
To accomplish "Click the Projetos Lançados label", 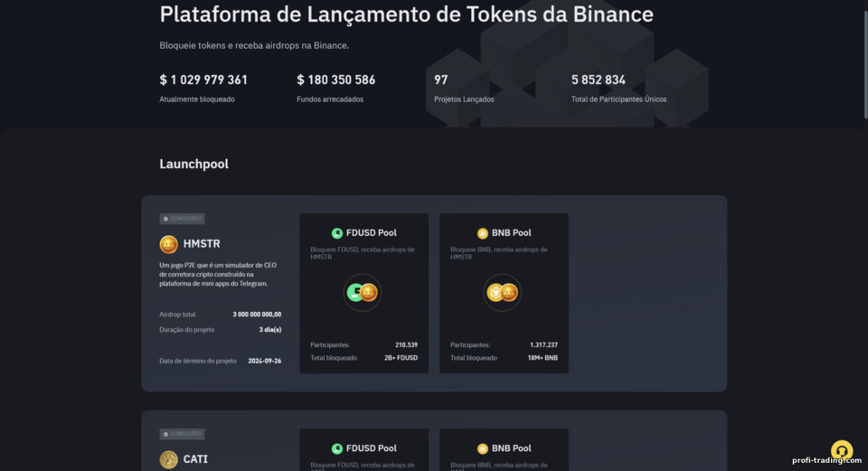I will pos(464,99).
